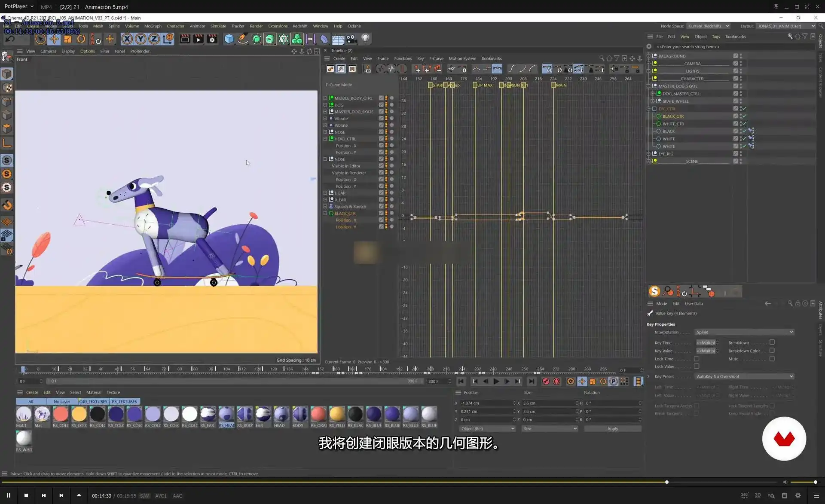825x504 pixels.
Task: Toggle the X axis lock
Action: click(127, 39)
